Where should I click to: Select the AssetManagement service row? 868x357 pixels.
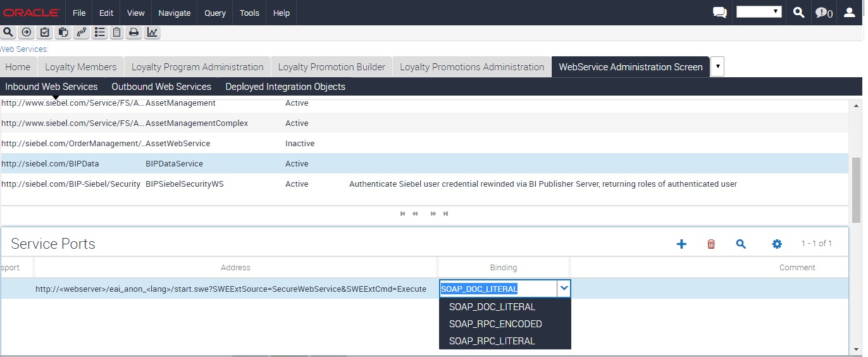coord(425,103)
